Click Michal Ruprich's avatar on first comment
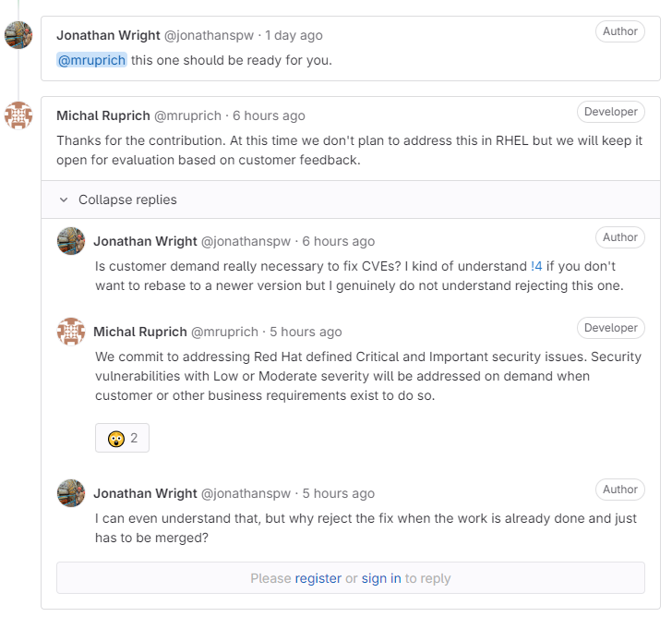The width and height of the screenshot is (672, 617). (x=18, y=115)
